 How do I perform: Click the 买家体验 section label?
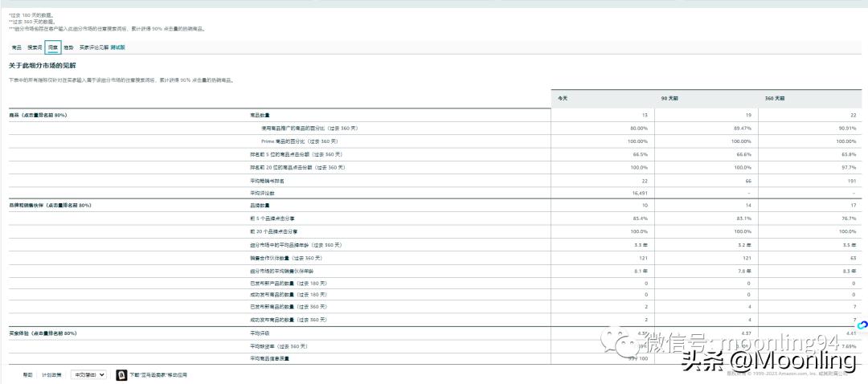point(43,333)
